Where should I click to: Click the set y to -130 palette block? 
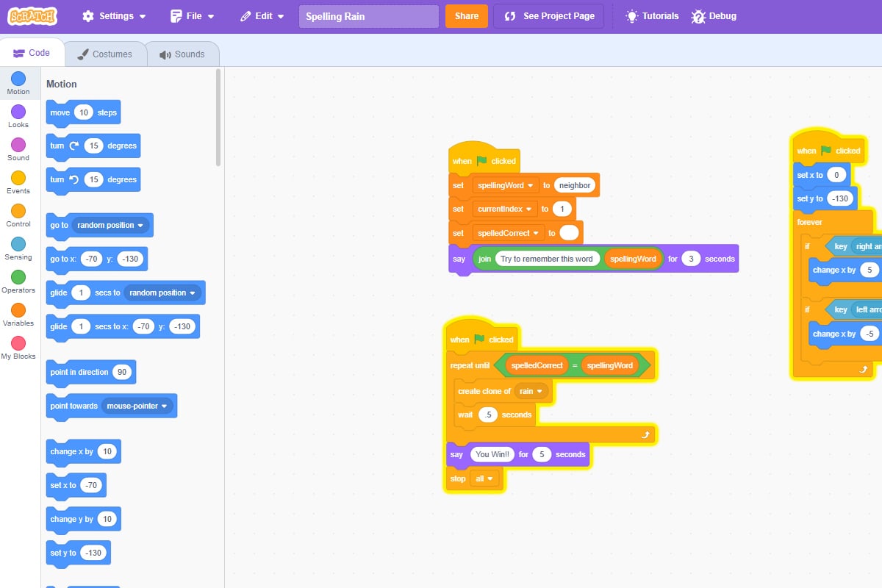coord(78,553)
